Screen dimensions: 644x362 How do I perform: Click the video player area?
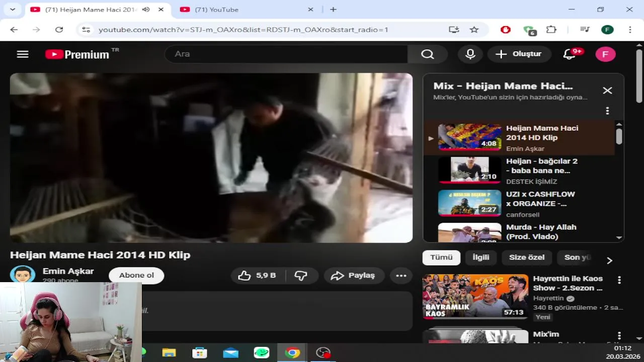tap(211, 158)
